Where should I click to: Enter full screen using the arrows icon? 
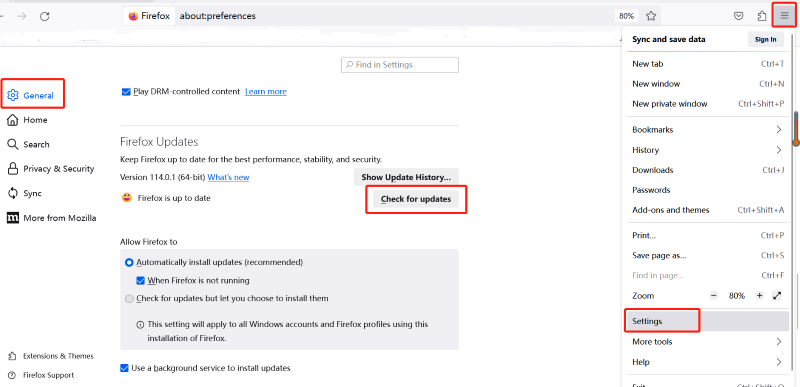[x=777, y=296]
